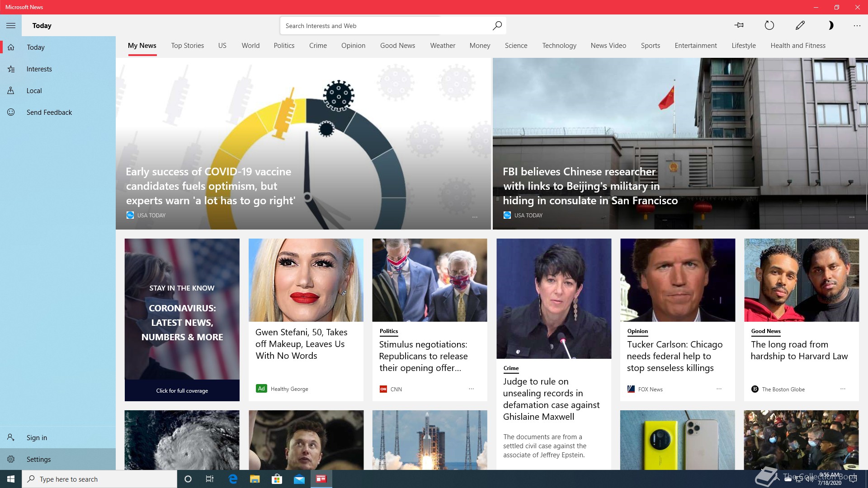Open more options on the Boston Globe card
The width and height of the screenshot is (868, 488).
843,389
